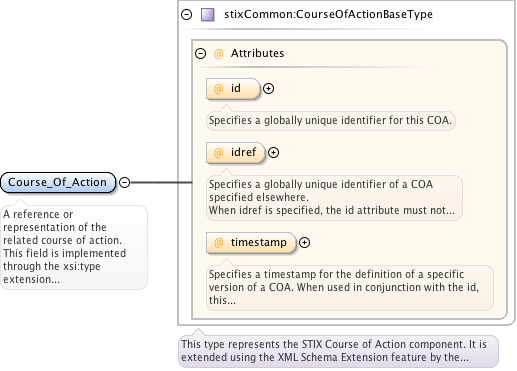
Task: Select the Course_Of_Action element
Action: point(58,182)
